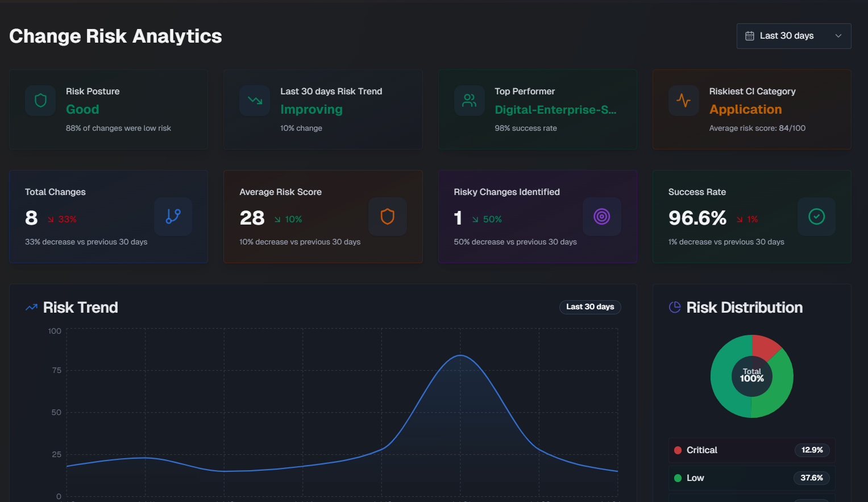Click the checkmark icon on Success Rate card
Image resolution: width=868 pixels, height=502 pixels.
click(x=816, y=217)
